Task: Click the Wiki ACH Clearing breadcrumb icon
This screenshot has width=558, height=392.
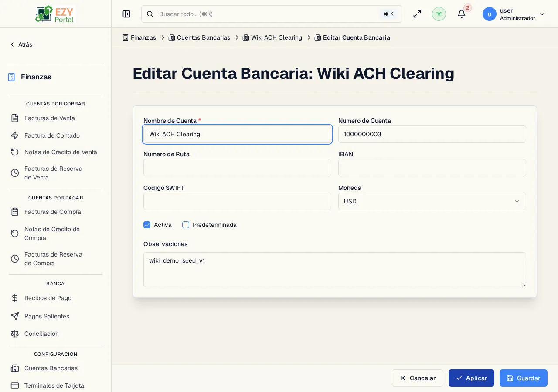Action: coord(246,37)
